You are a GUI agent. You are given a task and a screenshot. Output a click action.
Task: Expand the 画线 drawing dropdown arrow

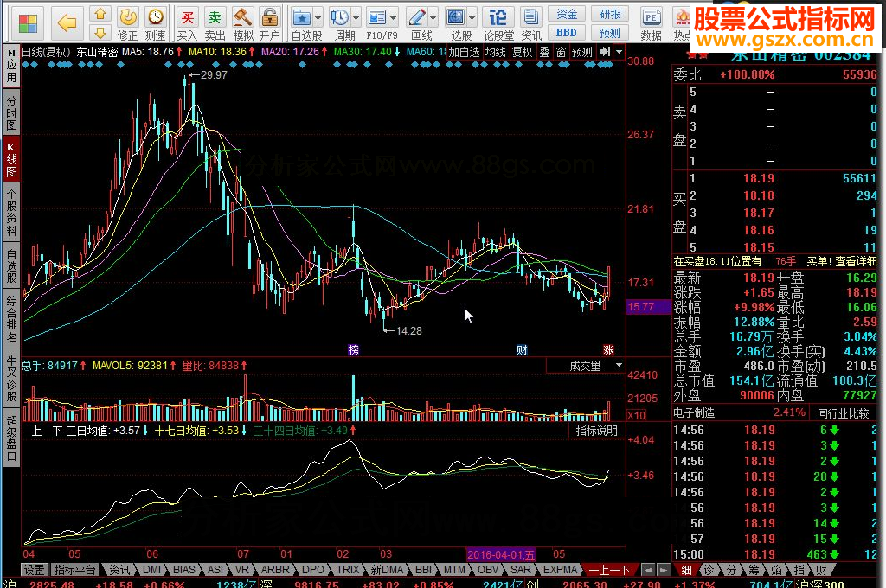[x=433, y=19]
